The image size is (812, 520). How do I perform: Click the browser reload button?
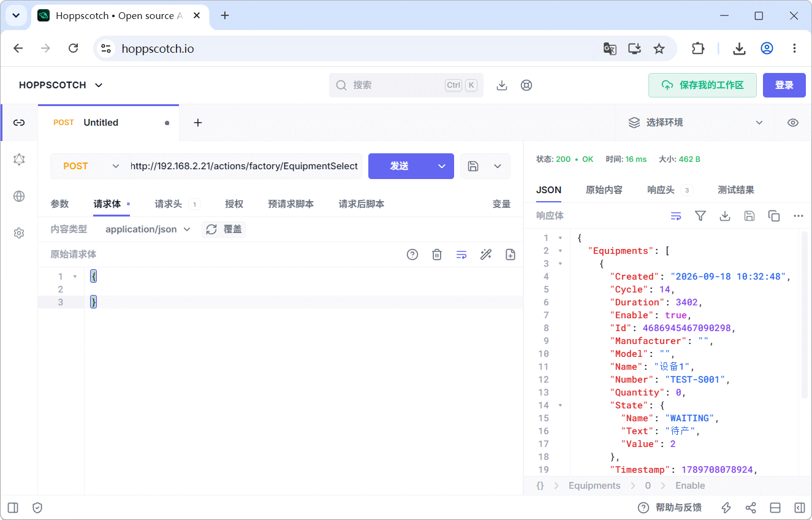(x=73, y=48)
